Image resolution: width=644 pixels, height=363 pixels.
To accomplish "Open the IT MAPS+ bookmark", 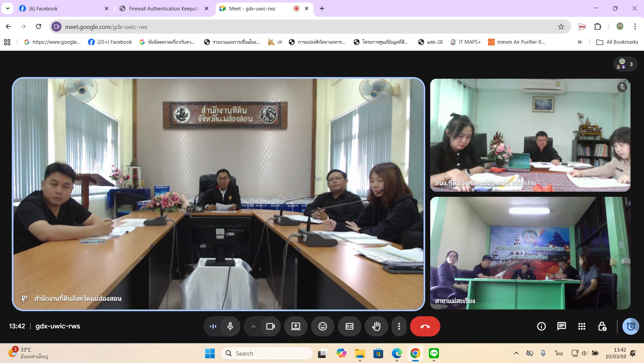I will [x=466, y=42].
